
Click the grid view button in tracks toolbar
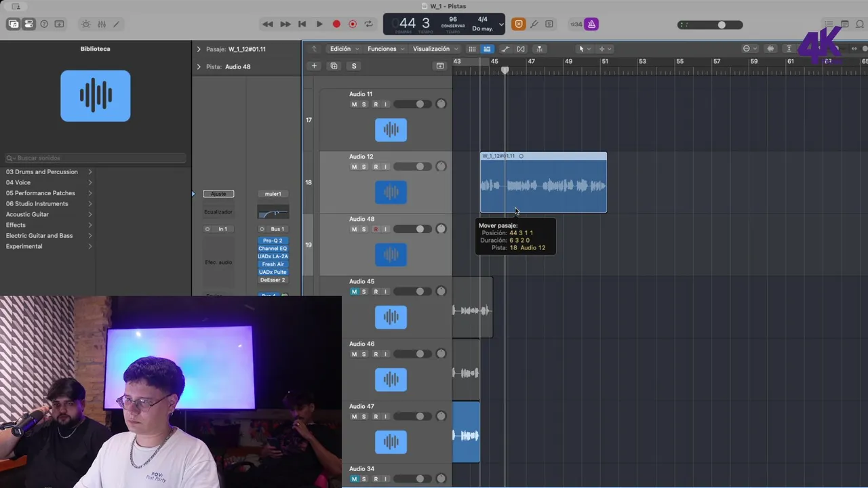(472, 49)
